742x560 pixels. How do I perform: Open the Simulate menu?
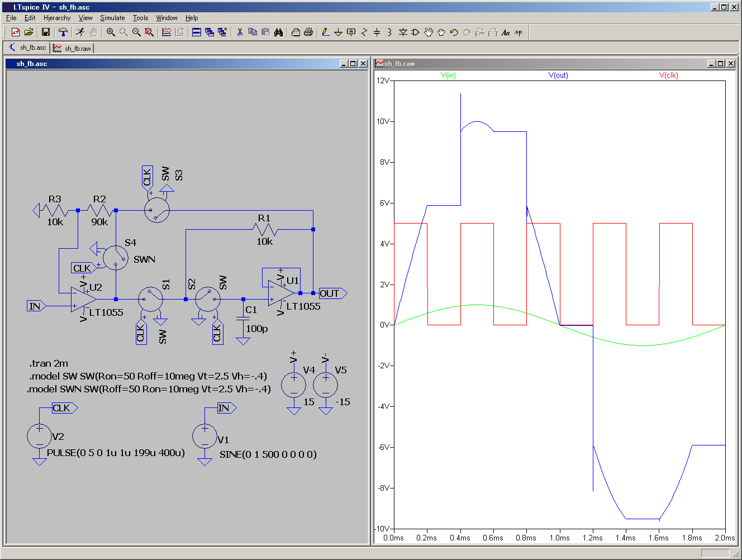(x=112, y=18)
